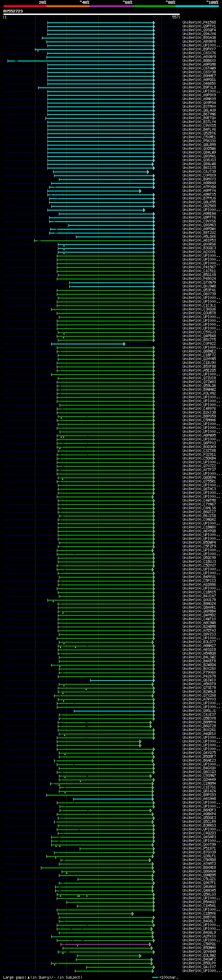Open hit UniRef100_B8B6X0
This screenshot has height=980, width=222.
pos(199,61)
